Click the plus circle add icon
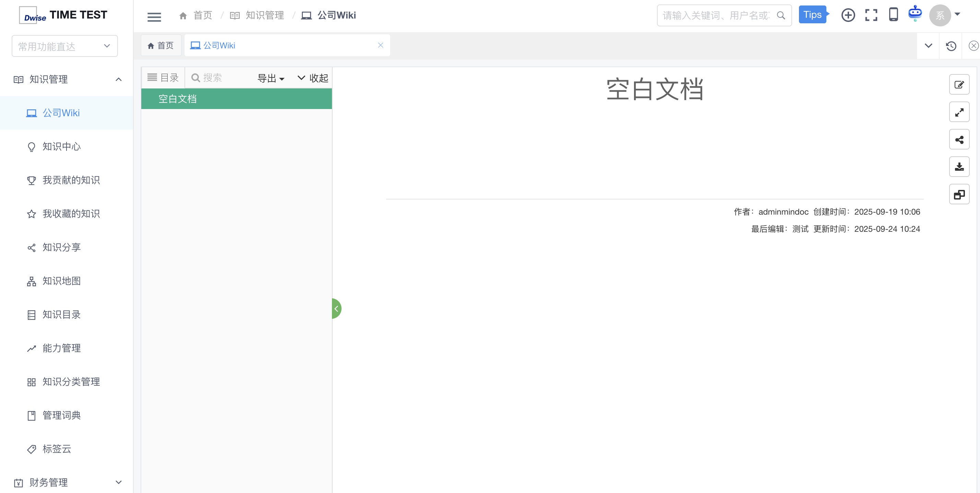The height and width of the screenshot is (493, 980). (x=848, y=15)
